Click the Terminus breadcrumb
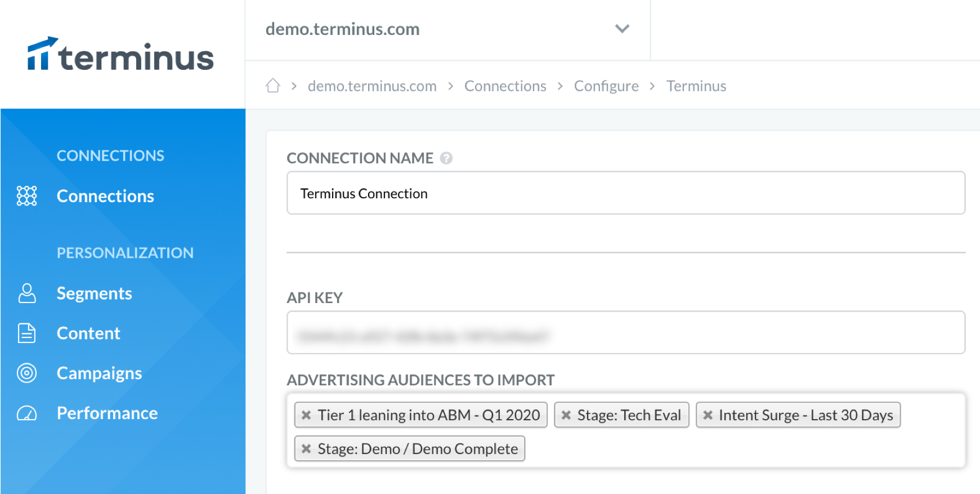 696,86
